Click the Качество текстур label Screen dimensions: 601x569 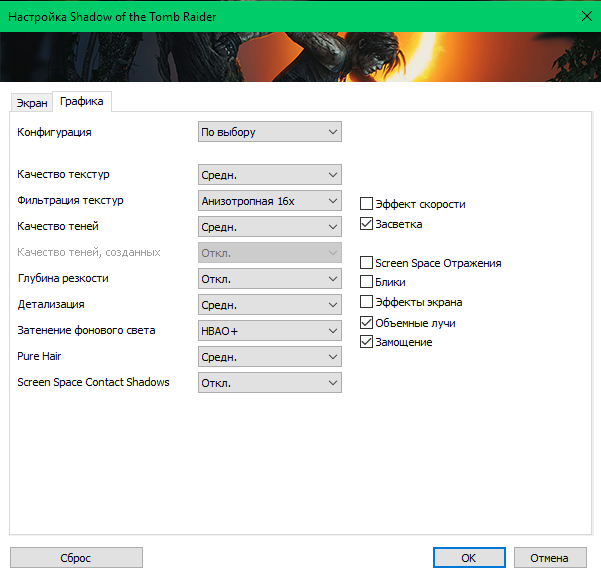click(63, 174)
